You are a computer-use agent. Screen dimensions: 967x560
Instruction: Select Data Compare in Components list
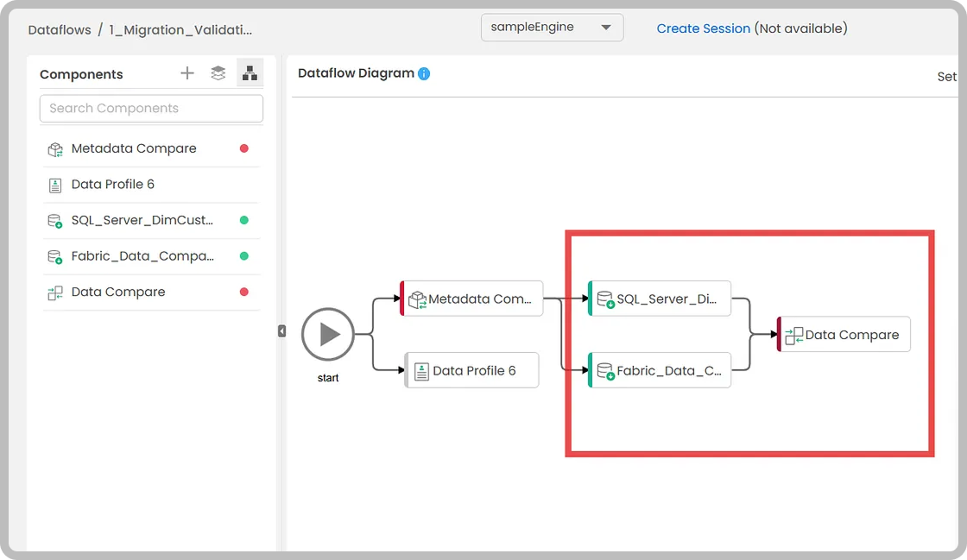click(x=151, y=292)
